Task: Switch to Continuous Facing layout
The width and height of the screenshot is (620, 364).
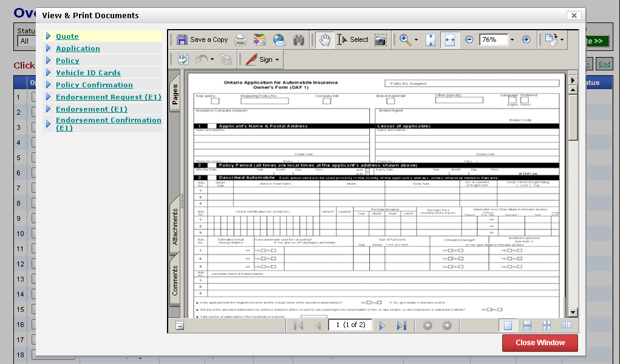Action: pyautogui.click(x=547, y=325)
